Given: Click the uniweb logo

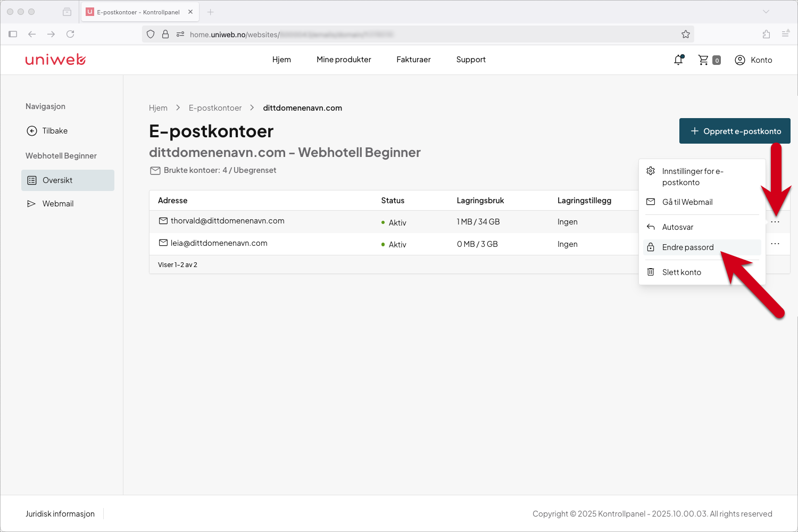Looking at the screenshot, I should coord(55,60).
